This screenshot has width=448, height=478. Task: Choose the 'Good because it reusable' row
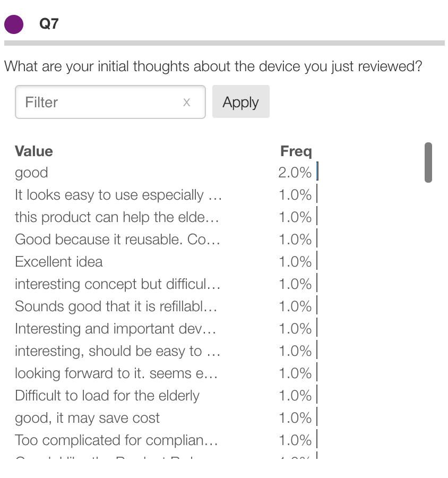click(117, 240)
